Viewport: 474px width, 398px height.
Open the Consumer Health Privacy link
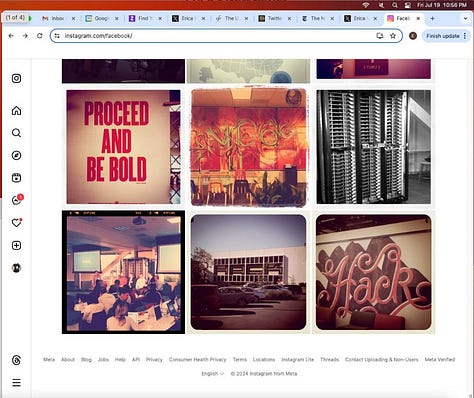198,359
